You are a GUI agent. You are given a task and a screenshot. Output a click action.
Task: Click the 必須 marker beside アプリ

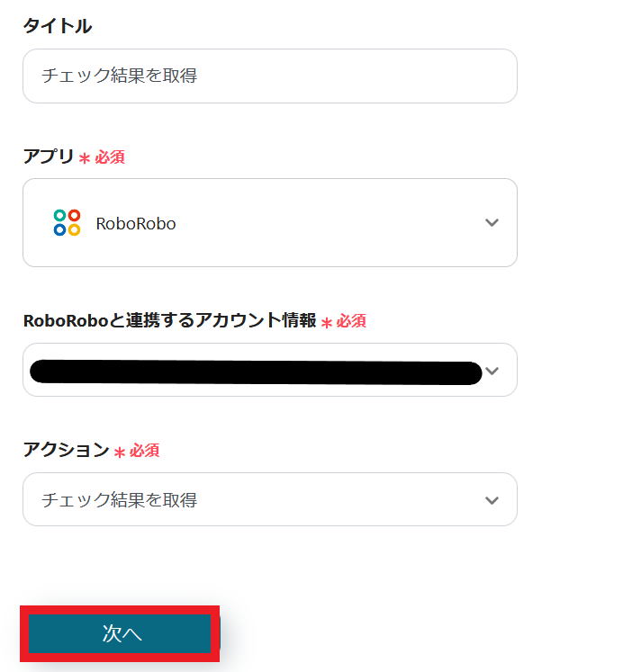[x=110, y=157]
